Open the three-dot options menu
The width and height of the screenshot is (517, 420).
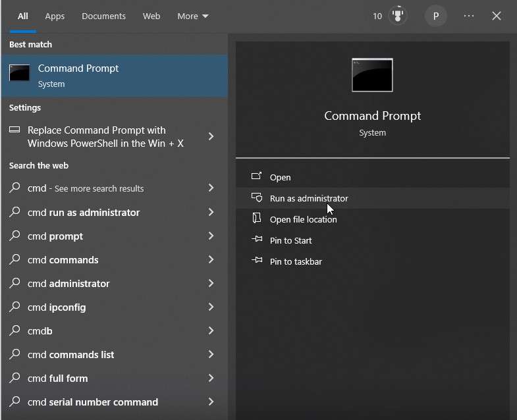pos(468,16)
